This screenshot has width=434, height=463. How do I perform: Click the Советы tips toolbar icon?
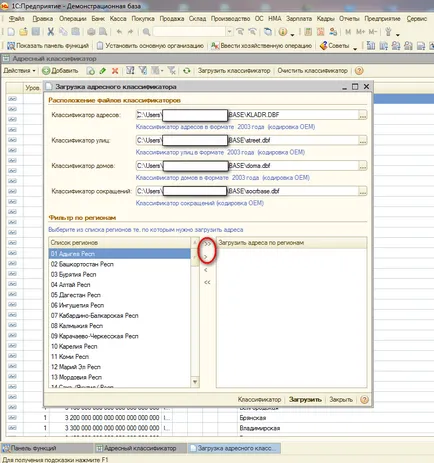click(335, 46)
